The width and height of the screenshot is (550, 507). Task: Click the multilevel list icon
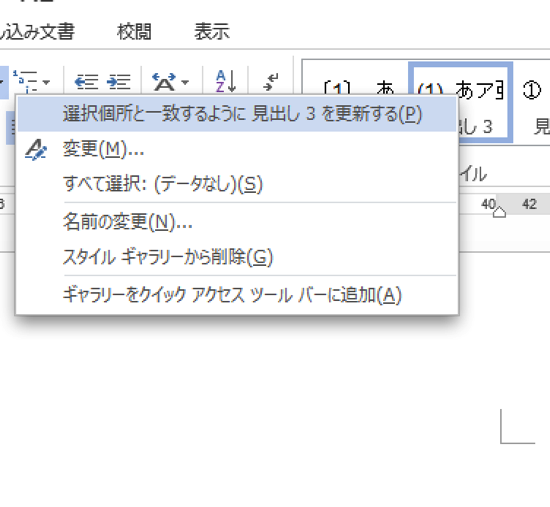click(x=25, y=82)
